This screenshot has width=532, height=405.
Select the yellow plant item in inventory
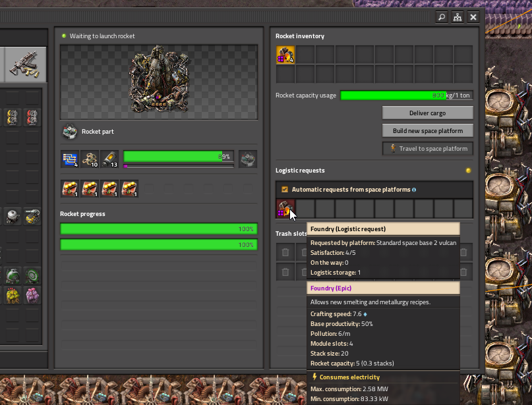pos(13,296)
